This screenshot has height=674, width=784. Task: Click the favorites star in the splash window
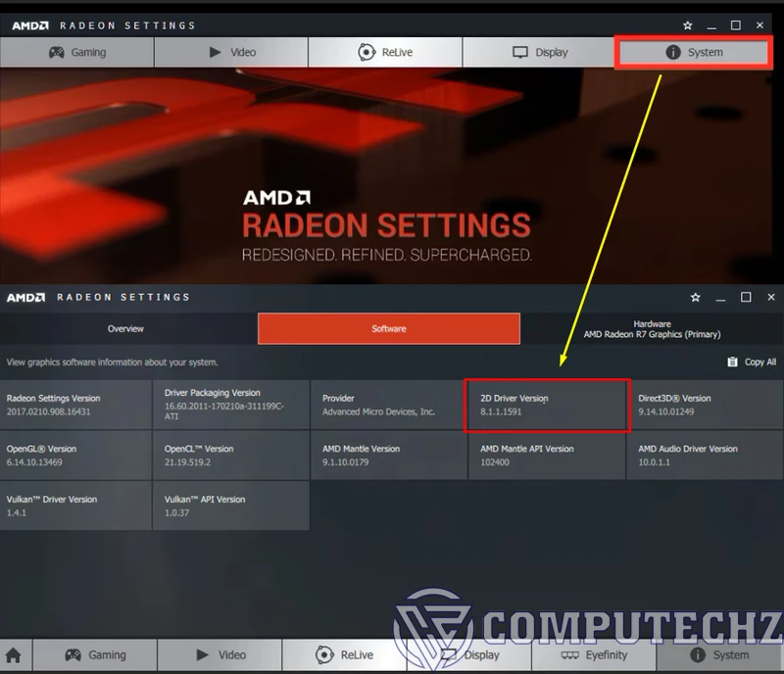pos(688,25)
